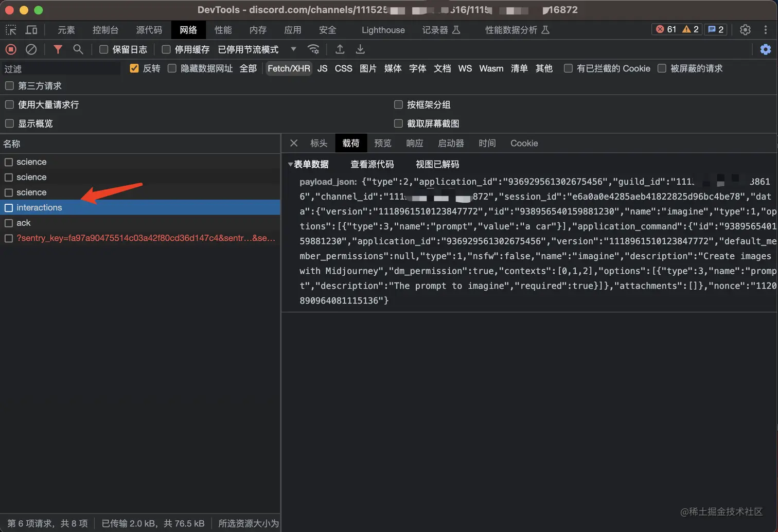Enable 使用大量请求行 checkbox
Image resolution: width=778 pixels, height=532 pixels.
pyautogui.click(x=9, y=104)
